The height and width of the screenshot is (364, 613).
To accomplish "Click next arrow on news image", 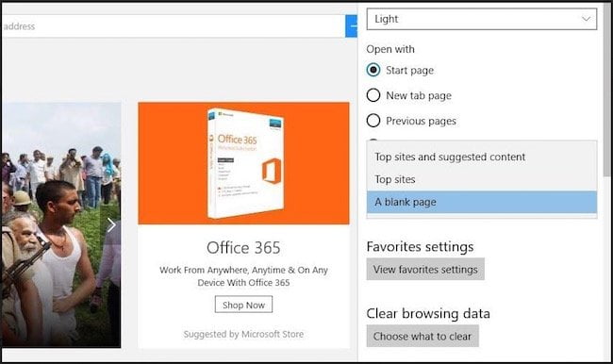I will click(111, 224).
